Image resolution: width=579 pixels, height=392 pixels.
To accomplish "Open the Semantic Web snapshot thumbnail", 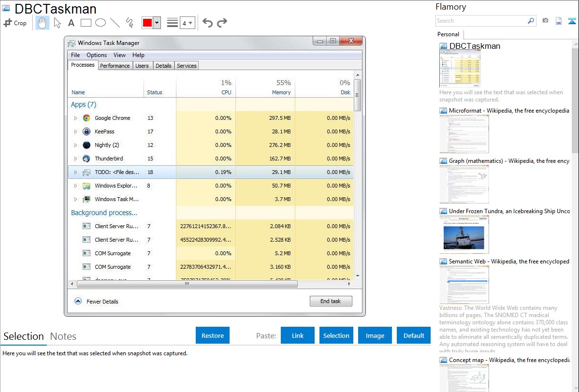I will (x=464, y=285).
